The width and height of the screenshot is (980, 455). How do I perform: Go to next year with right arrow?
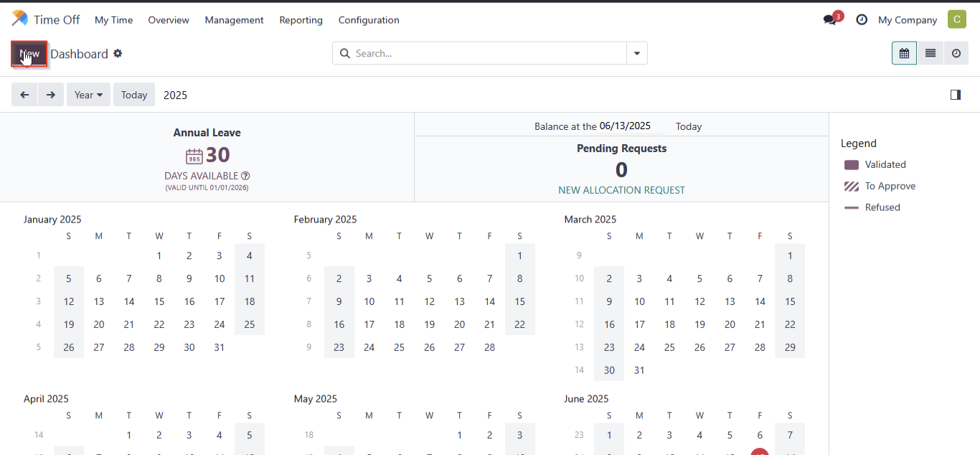[51, 95]
